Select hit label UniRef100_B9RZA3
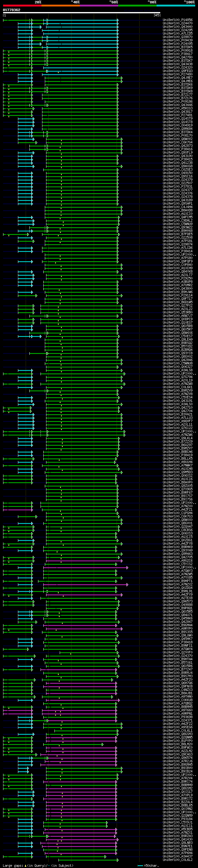Viewport: 198px width, 868px height. point(178,836)
